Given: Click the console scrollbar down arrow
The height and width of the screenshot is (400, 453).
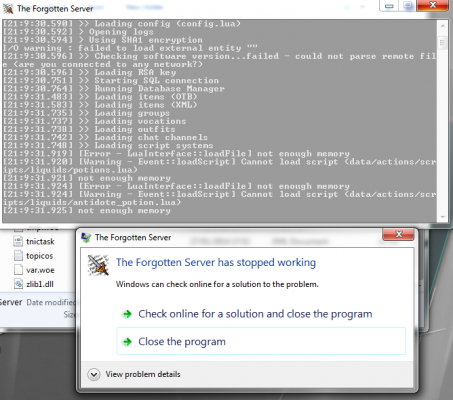Looking at the screenshot, I should pyautogui.click(x=443, y=217).
